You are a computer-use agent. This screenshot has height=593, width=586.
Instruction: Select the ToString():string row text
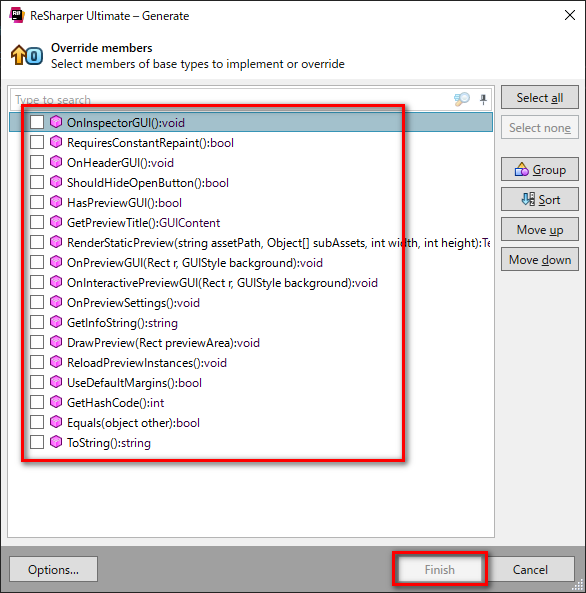109,442
